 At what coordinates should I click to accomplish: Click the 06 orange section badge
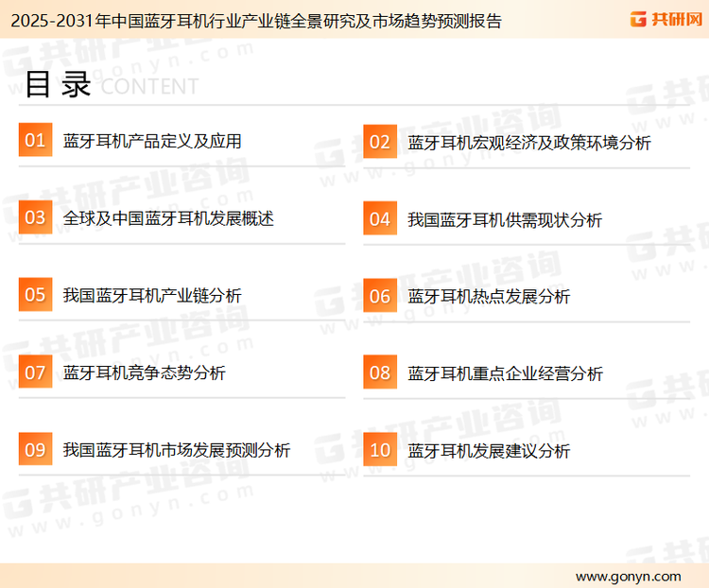coord(379,296)
